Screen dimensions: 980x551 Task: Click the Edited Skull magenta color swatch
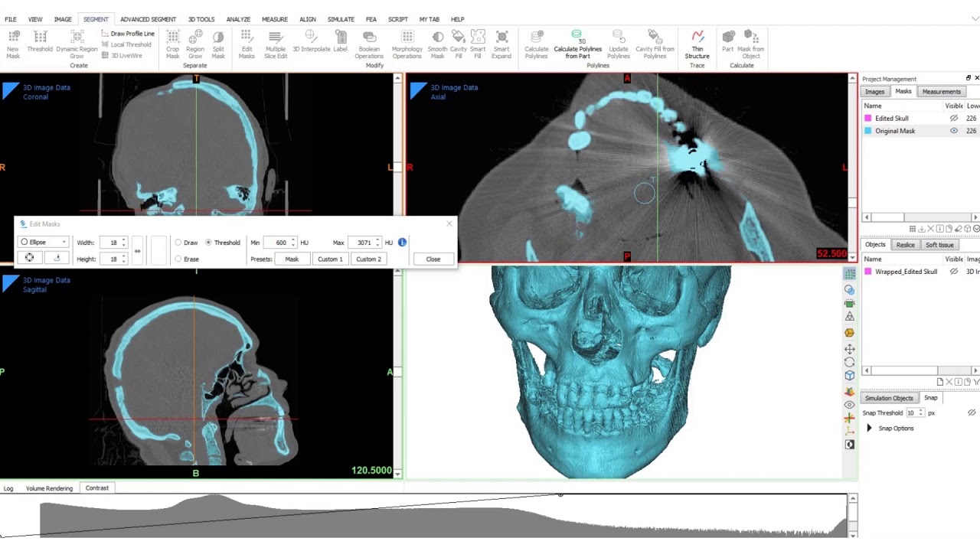point(868,119)
